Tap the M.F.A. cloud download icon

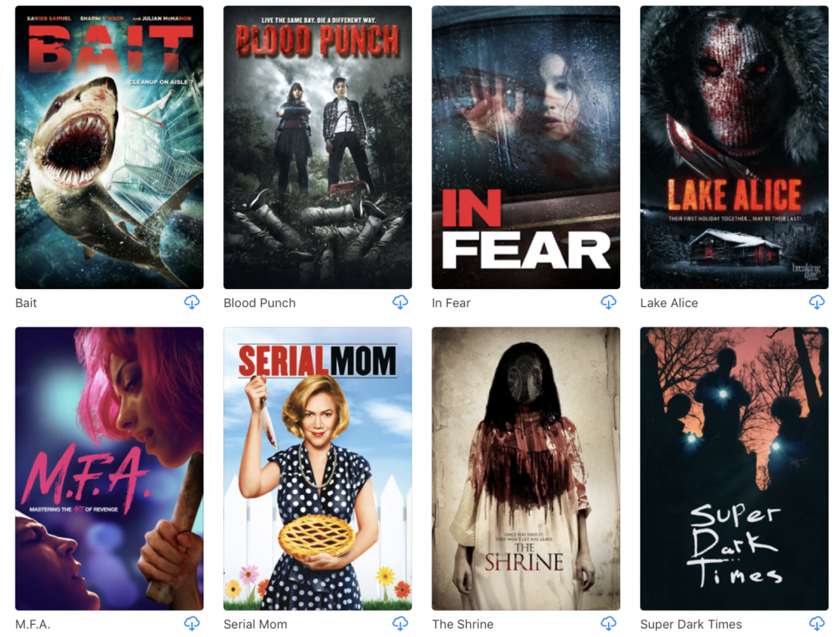click(x=192, y=623)
